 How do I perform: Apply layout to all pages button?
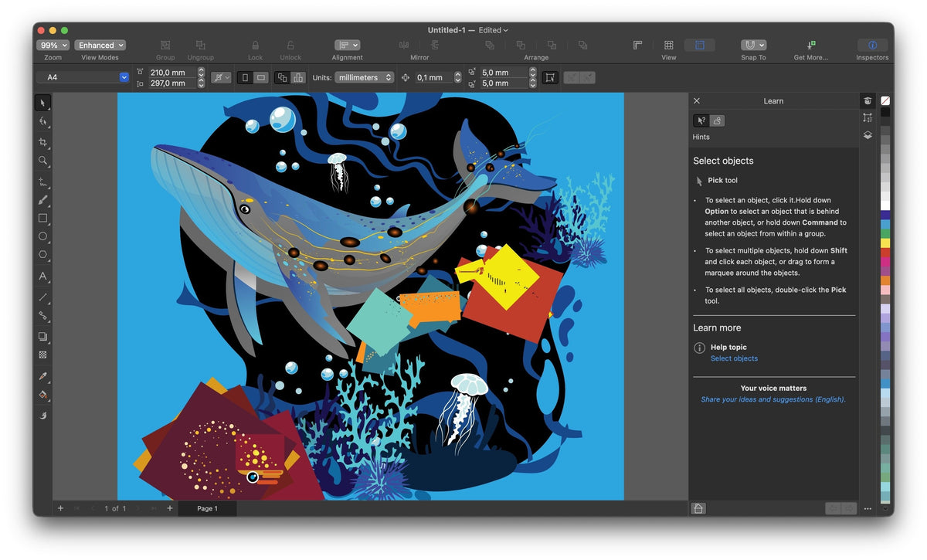pos(282,78)
